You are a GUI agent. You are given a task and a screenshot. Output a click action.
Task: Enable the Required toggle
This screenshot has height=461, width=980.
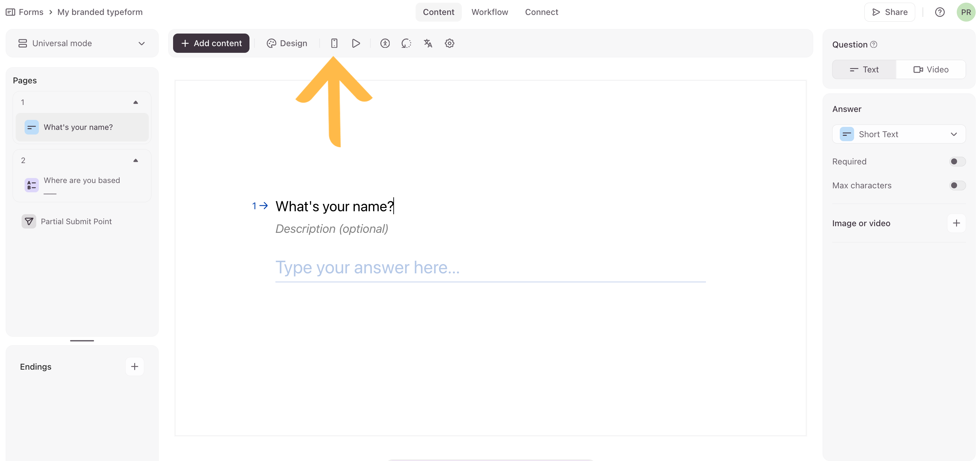956,162
